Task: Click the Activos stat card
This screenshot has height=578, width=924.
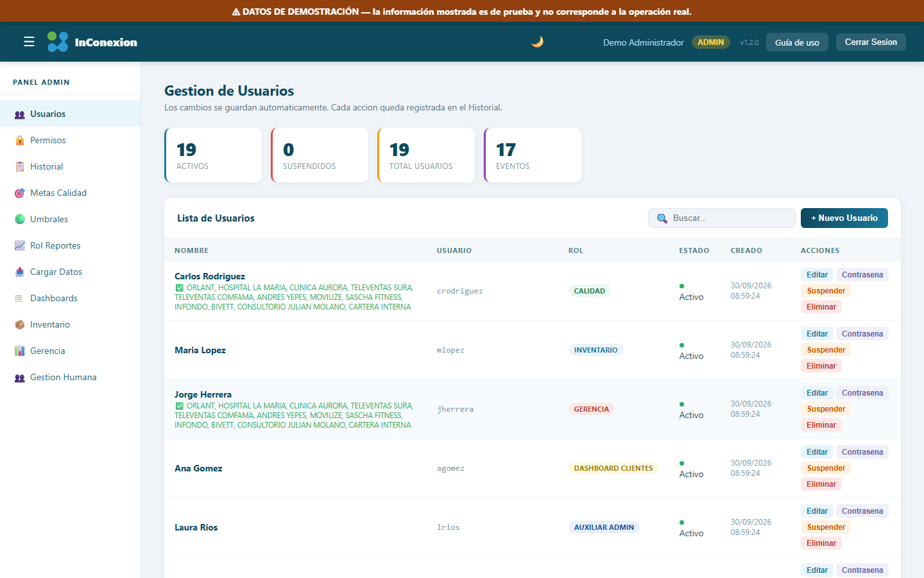Action: [x=213, y=155]
